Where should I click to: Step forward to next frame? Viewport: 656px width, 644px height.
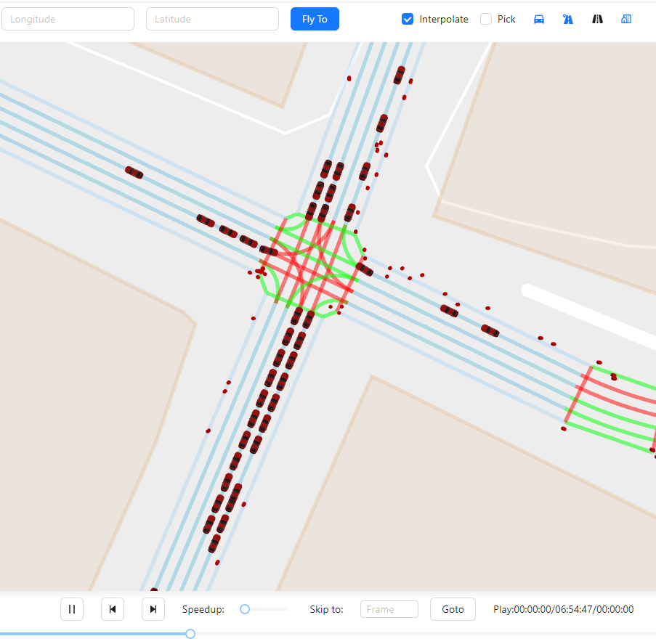pyautogui.click(x=153, y=609)
